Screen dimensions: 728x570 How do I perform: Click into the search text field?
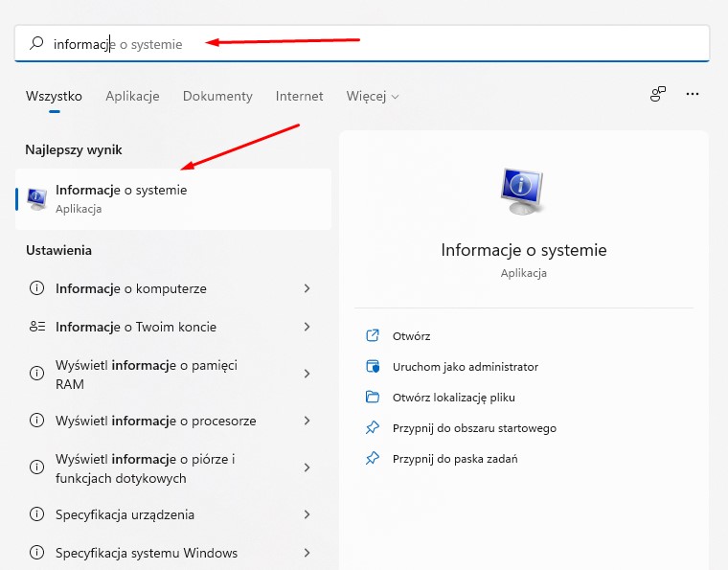point(383,43)
